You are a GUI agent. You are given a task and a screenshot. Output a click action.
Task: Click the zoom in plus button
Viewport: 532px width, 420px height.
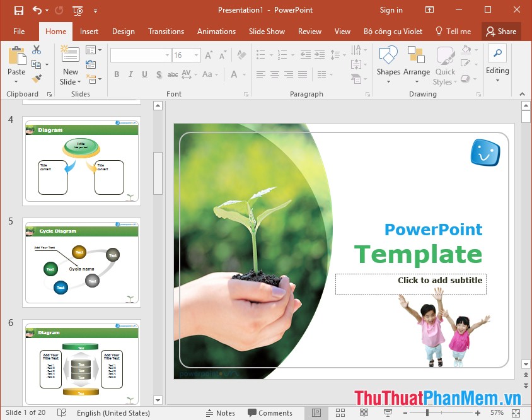click(478, 413)
